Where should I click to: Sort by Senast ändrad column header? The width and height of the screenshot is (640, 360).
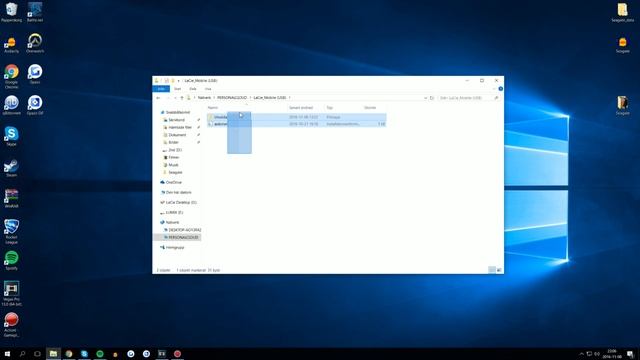pyautogui.click(x=301, y=108)
